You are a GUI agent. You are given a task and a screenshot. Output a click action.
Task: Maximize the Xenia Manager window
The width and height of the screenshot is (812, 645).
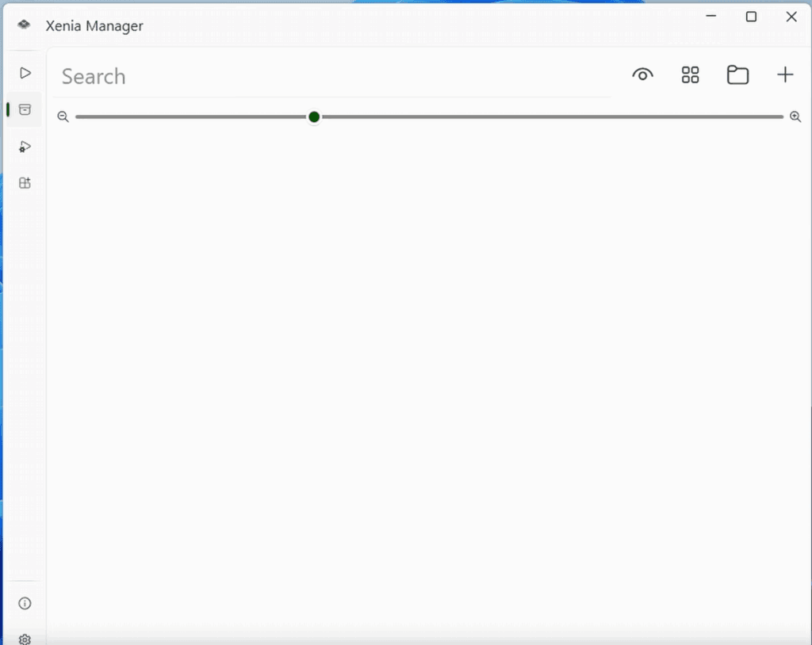[751, 17]
